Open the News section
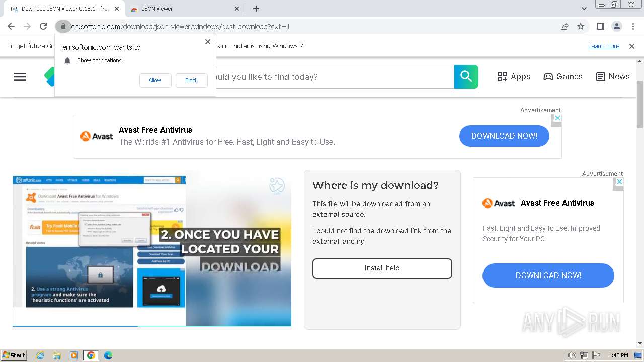The height and width of the screenshot is (362, 644). click(613, 77)
